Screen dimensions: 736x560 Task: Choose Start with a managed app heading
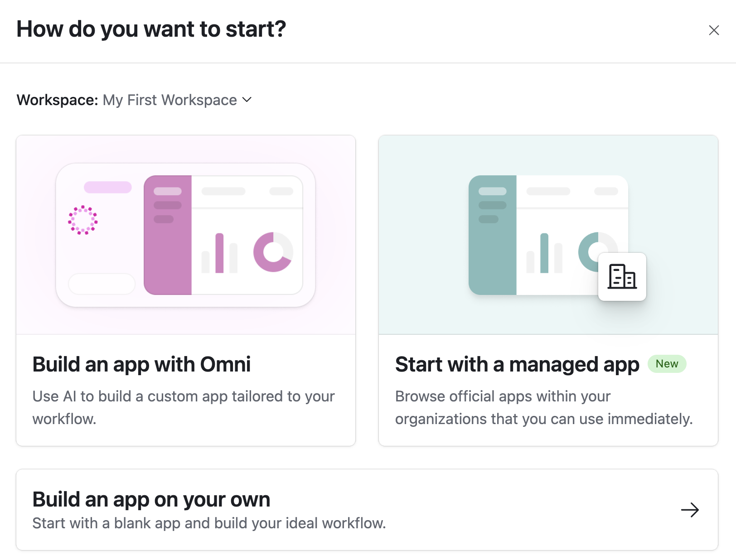coord(517,364)
